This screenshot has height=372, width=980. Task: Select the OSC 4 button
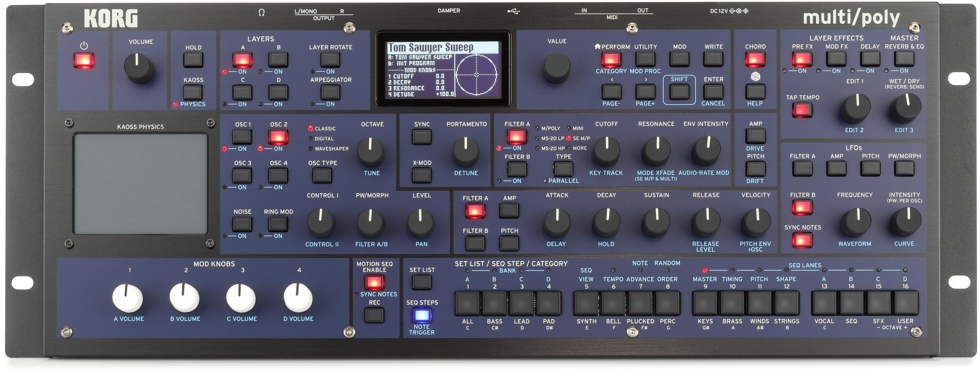click(x=278, y=176)
